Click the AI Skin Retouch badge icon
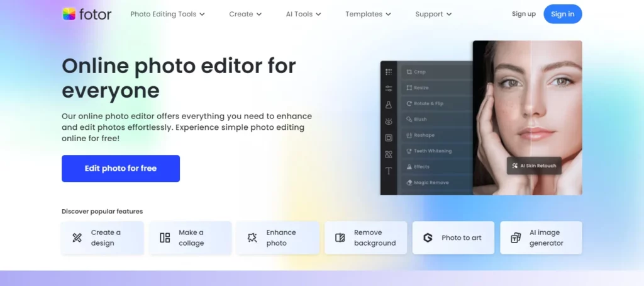Viewport: 644px width, 286px height. click(x=515, y=166)
